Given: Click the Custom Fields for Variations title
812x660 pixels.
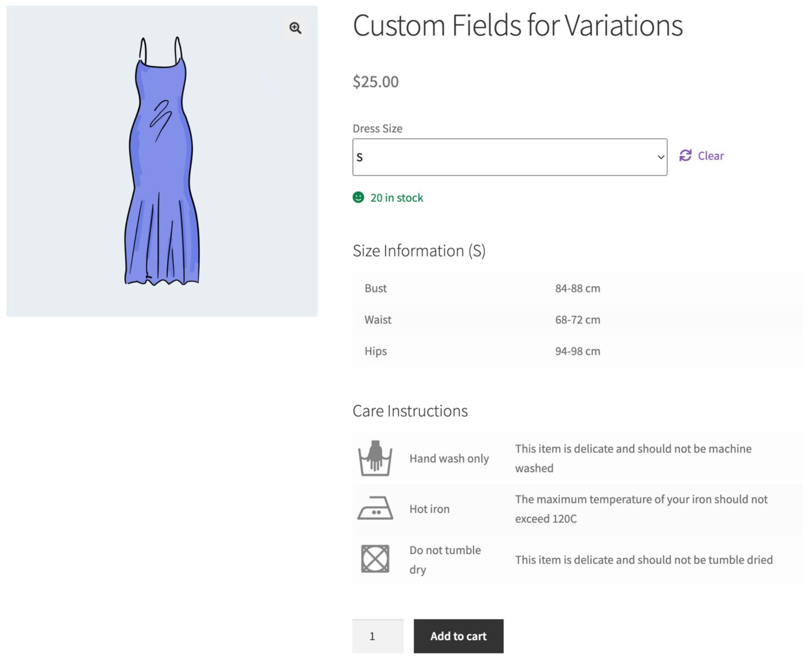Looking at the screenshot, I should point(518,25).
